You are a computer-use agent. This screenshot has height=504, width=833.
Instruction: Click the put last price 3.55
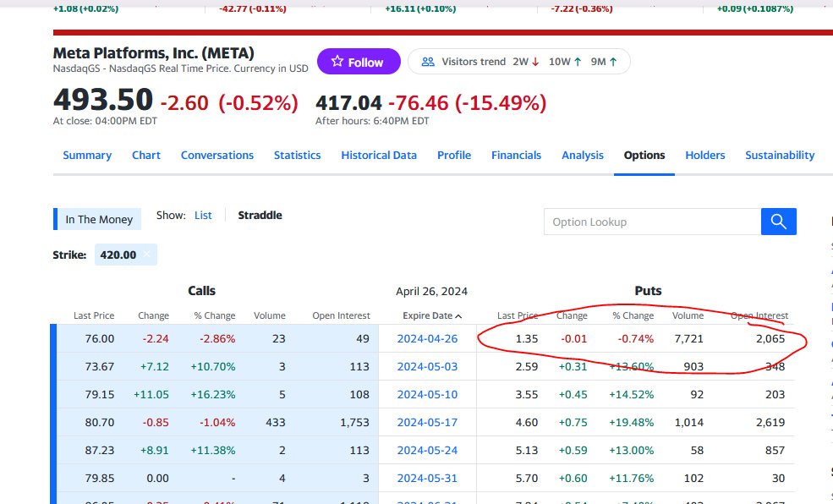tap(527, 395)
